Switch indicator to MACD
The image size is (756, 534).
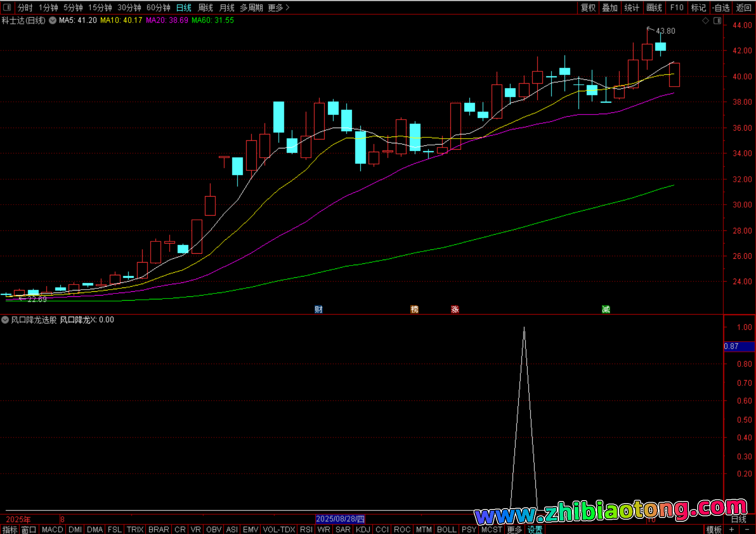point(52,529)
